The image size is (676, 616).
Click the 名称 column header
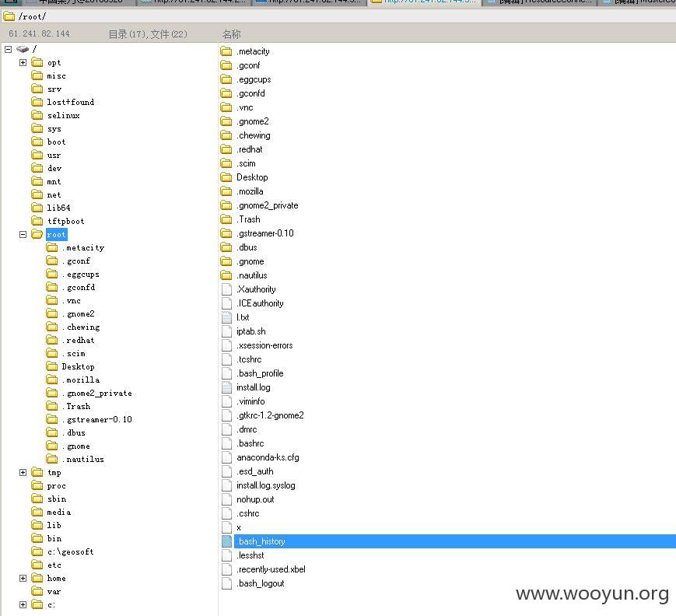[x=232, y=34]
